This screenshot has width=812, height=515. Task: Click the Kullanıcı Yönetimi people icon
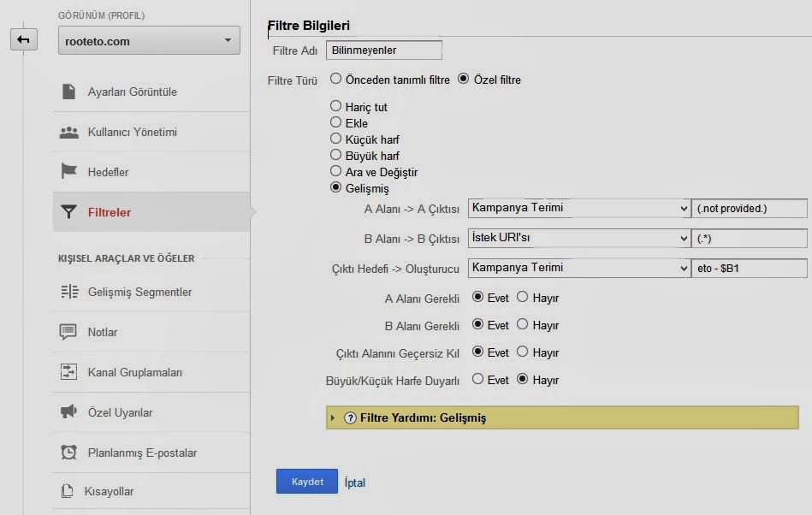[x=69, y=133]
